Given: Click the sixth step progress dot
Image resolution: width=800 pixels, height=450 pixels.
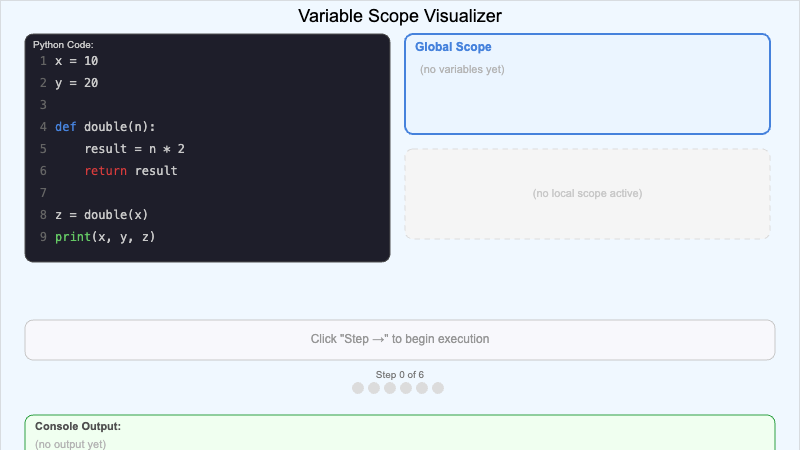Looking at the screenshot, I should 438,388.
